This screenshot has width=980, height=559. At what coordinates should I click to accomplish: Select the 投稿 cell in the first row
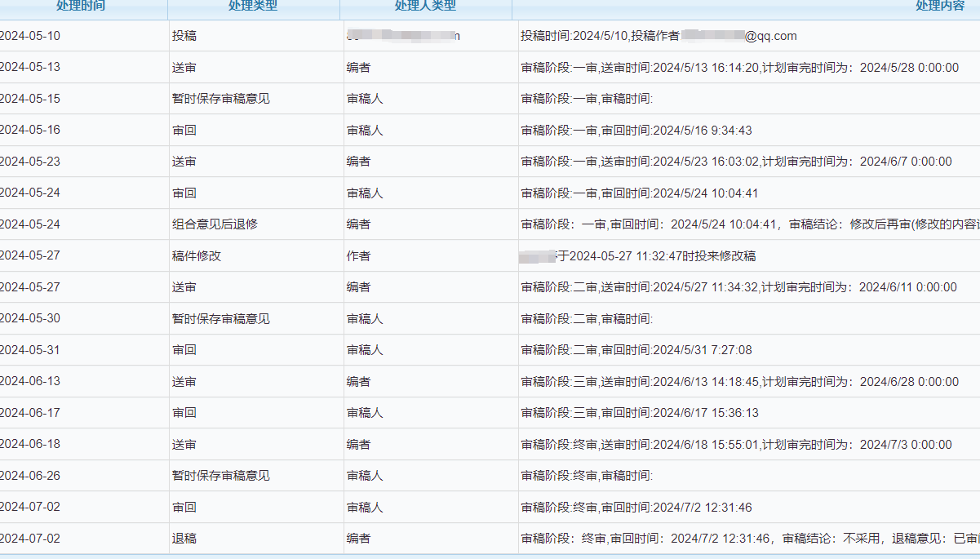point(184,36)
